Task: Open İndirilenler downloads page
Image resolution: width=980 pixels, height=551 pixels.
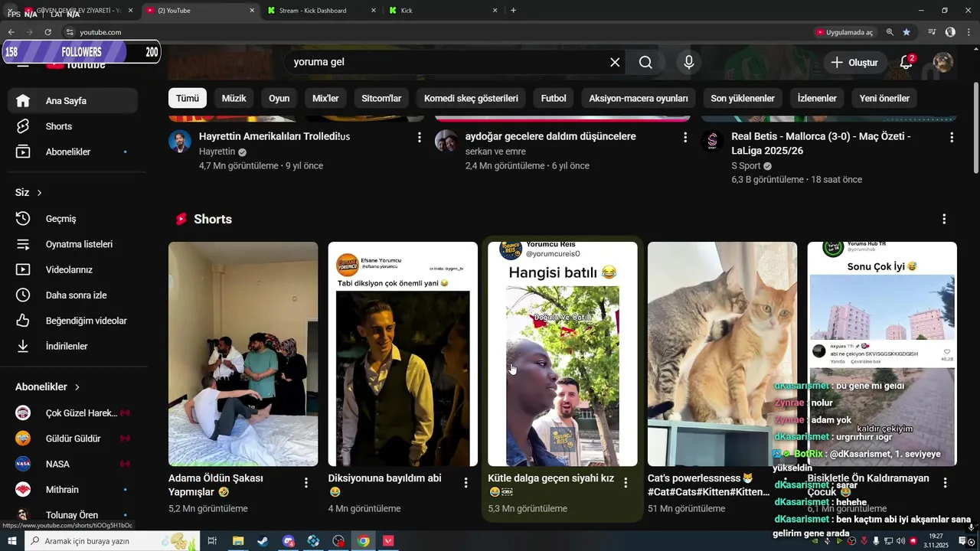Action: [x=73, y=346]
